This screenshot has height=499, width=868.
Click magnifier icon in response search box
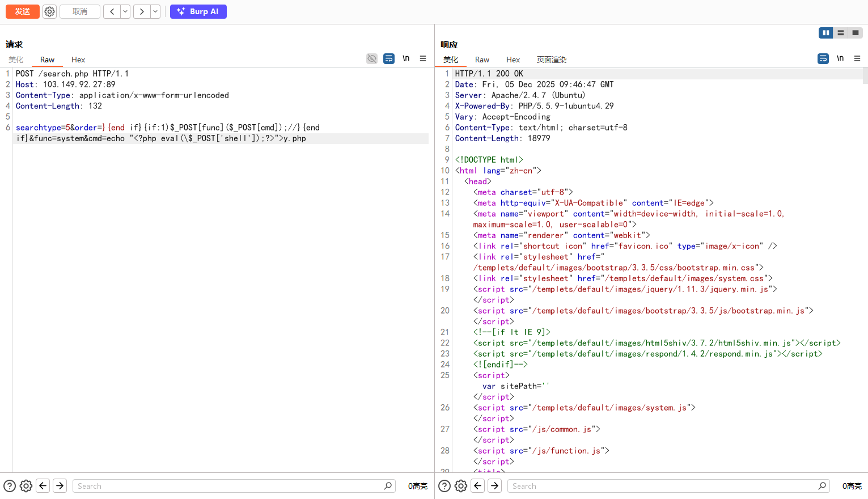(x=822, y=486)
